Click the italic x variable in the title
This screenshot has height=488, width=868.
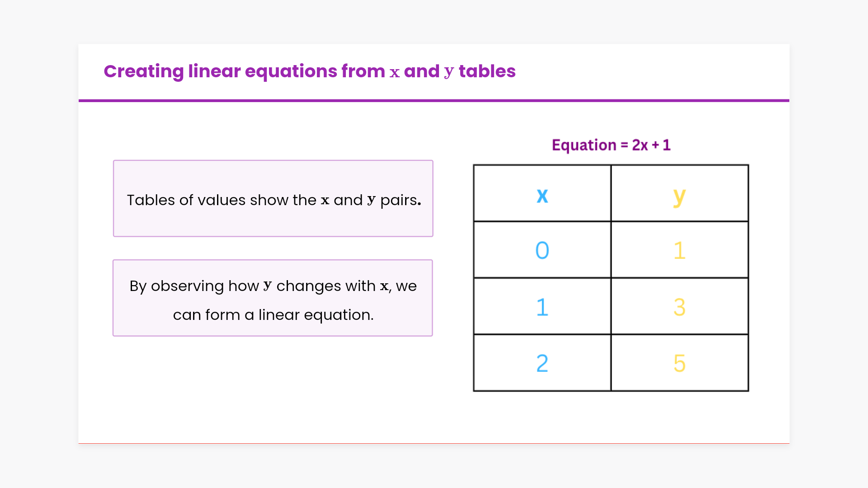click(x=395, y=72)
